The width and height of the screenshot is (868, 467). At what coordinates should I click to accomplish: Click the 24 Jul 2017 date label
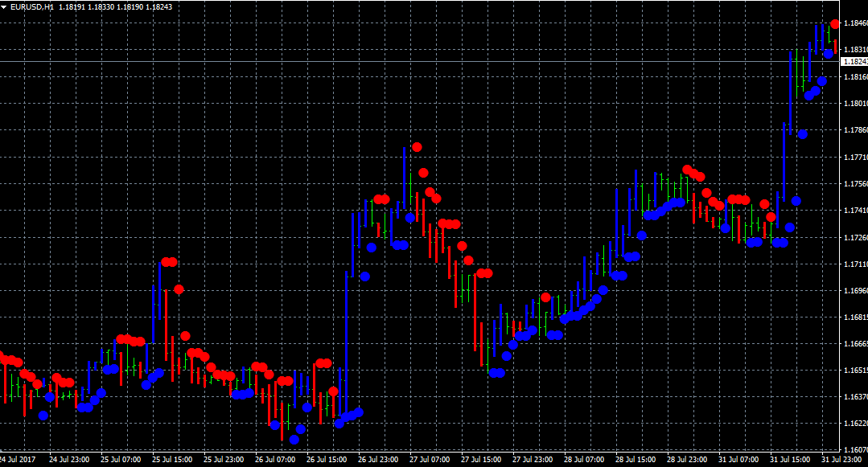18,461
